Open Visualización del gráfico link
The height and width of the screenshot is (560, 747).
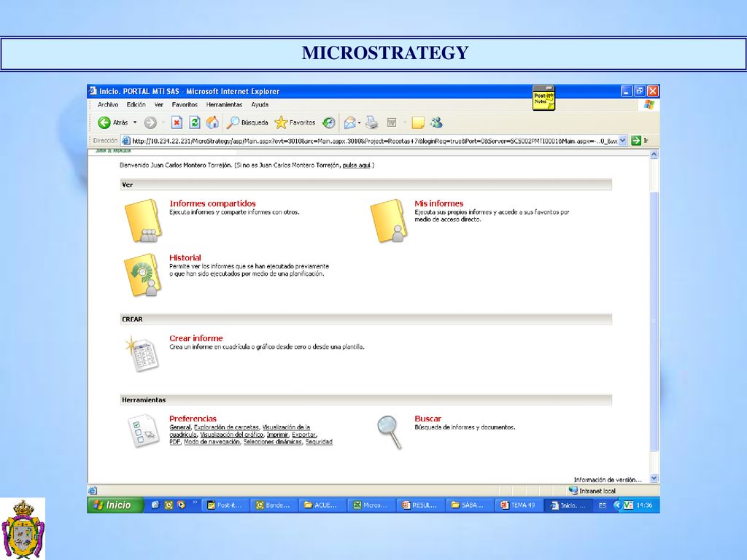point(232,435)
